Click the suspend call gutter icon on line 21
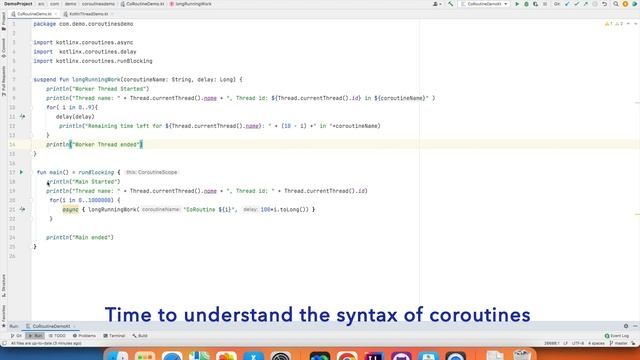The width and height of the screenshot is (640, 360). pyautogui.click(x=22, y=209)
